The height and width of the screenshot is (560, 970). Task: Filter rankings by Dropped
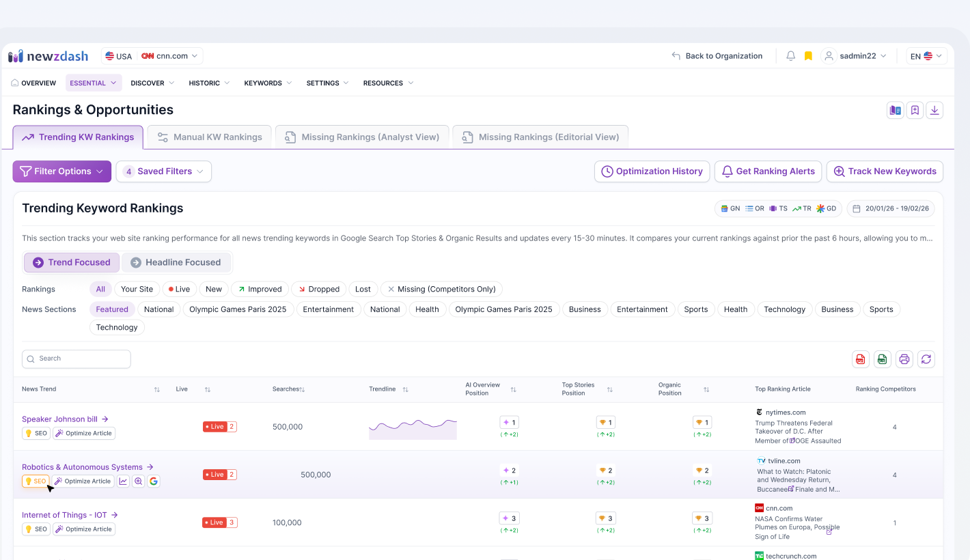pyautogui.click(x=319, y=289)
